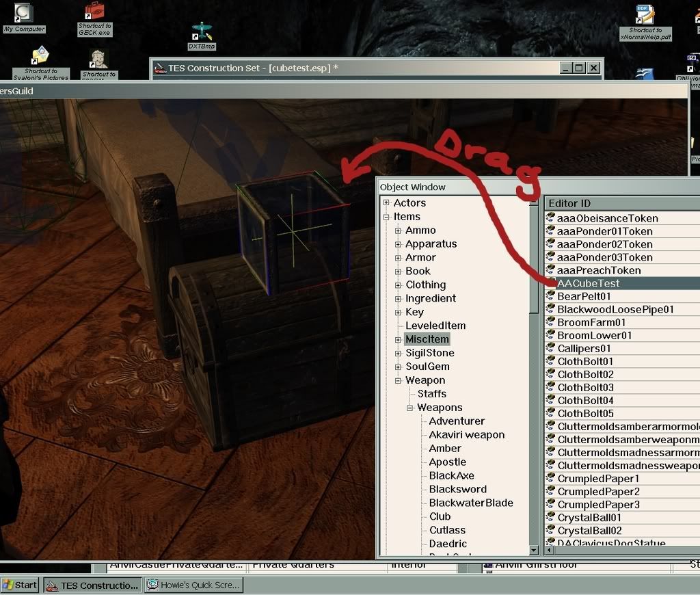Select the Cluttermoldsamberarmormold row

pos(622,426)
